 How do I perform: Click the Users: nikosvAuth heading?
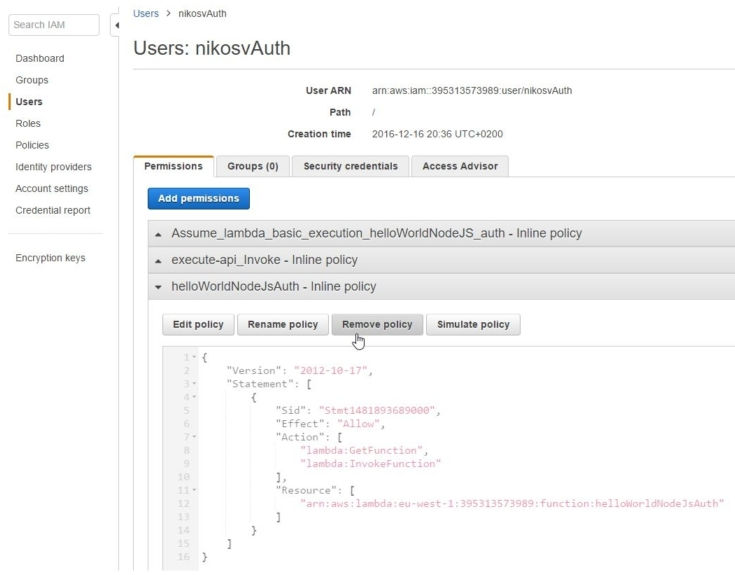212,48
